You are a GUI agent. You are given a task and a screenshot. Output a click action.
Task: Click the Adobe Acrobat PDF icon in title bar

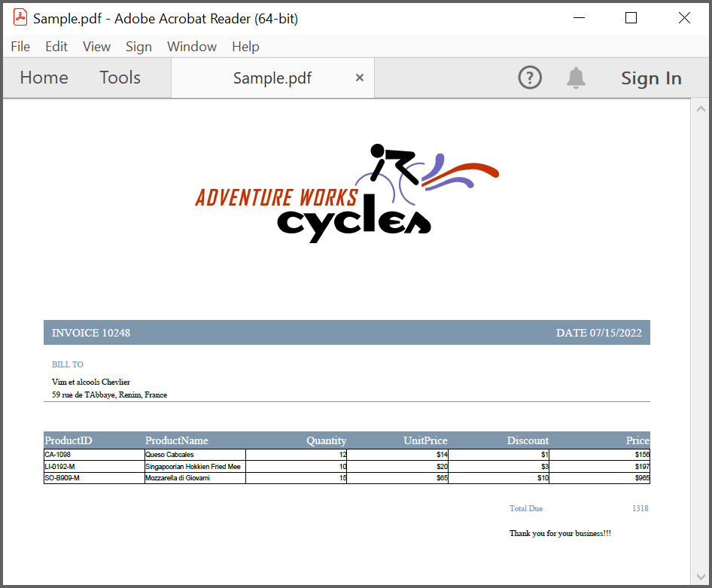[20, 18]
